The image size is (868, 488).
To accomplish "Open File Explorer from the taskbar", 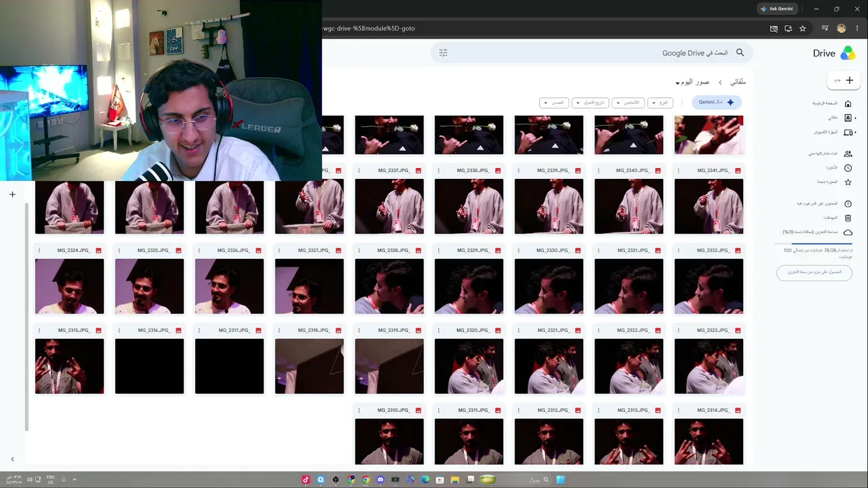I will [x=455, y=480].
